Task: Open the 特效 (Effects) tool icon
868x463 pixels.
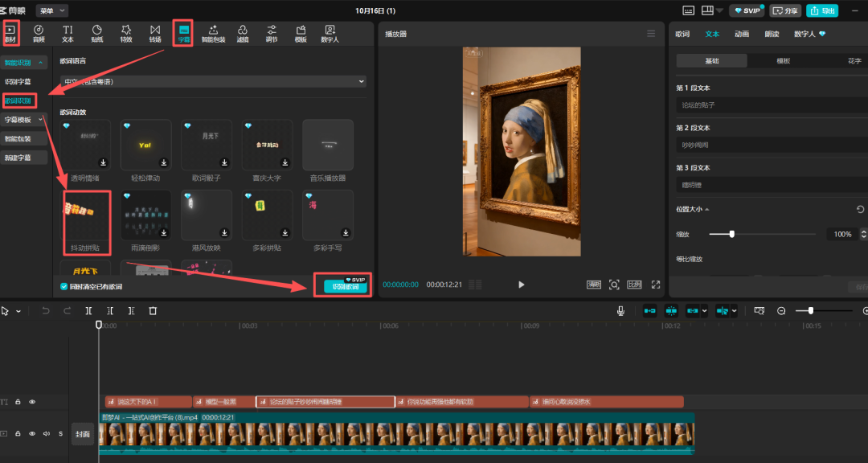Action: pyautogui.click(x=125, y=33)
